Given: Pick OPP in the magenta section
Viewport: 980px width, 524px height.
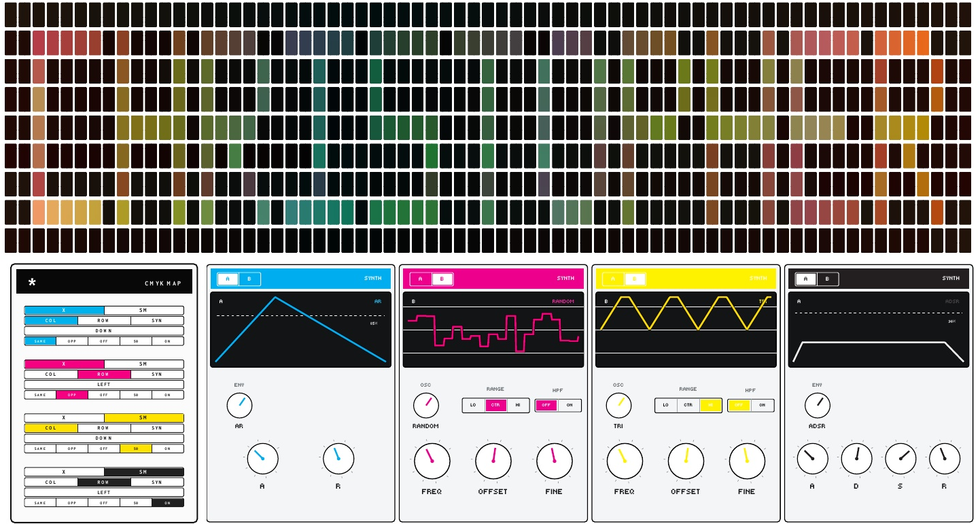Looking at the screenshot, I should [72, 395].
